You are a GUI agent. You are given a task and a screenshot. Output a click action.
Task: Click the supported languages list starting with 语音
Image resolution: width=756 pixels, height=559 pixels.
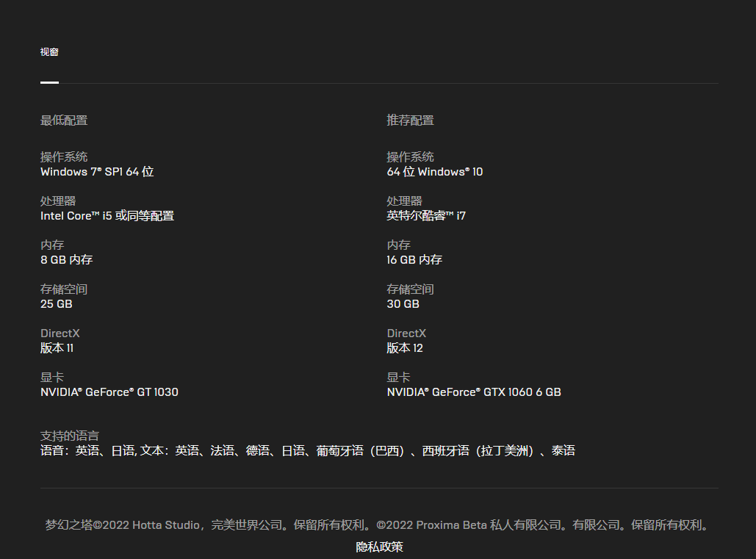pyautogui.click(x=307, y=451)
